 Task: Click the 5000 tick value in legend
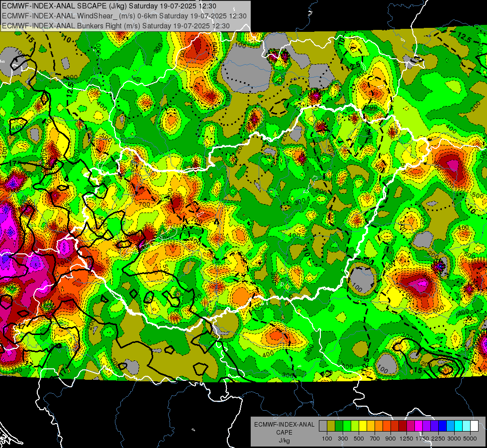470,439
